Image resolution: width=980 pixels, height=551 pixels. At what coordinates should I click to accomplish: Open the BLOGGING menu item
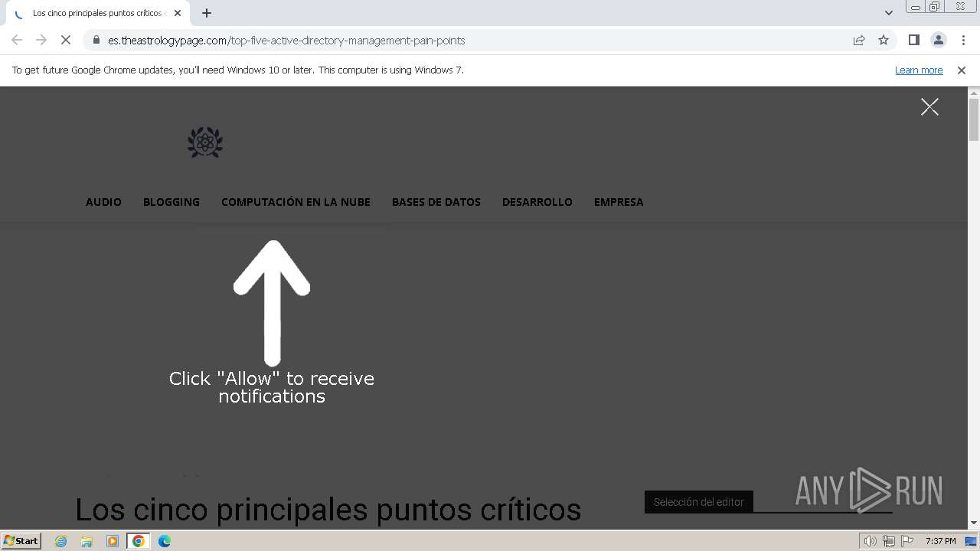[x=171, y=202]
